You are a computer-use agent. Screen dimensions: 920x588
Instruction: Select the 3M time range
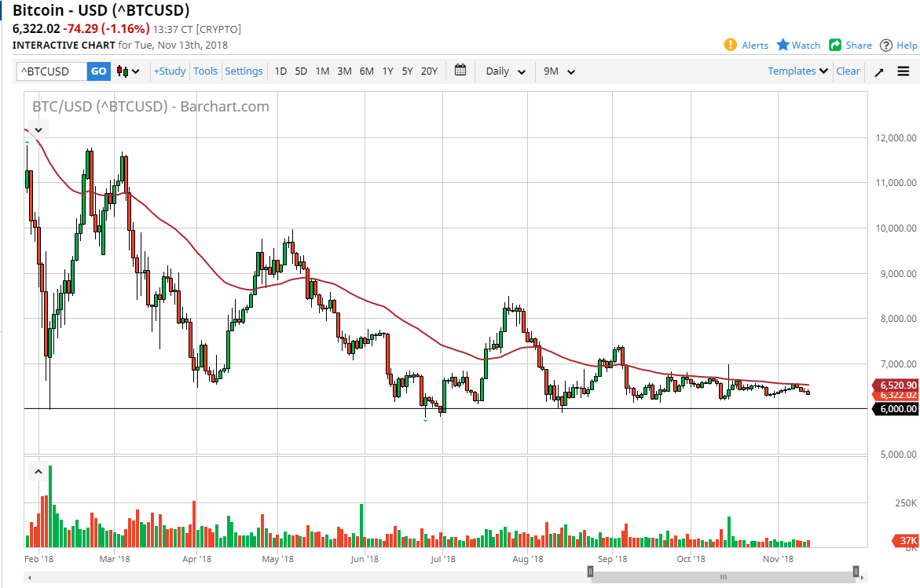click(344, 71)
